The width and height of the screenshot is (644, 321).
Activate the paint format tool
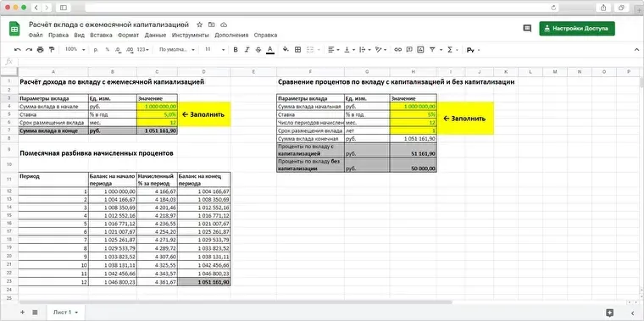point(52,50)
